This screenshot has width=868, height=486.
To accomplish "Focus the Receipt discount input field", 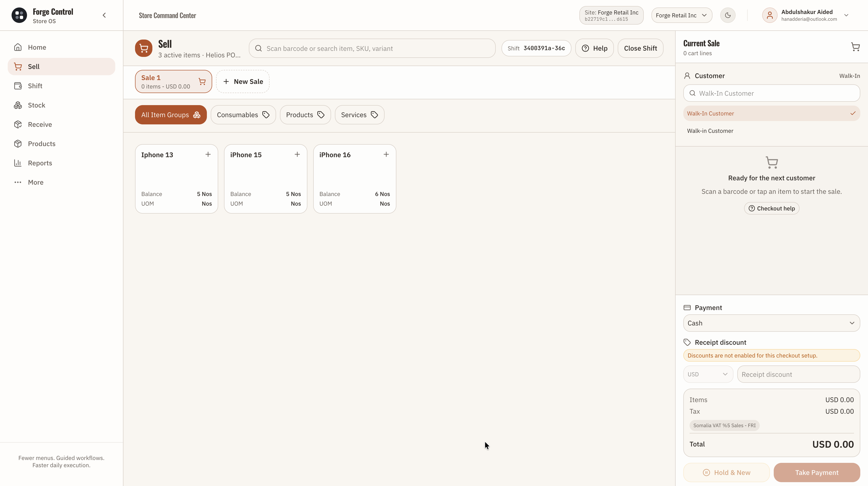I will [x=798, y=374].
